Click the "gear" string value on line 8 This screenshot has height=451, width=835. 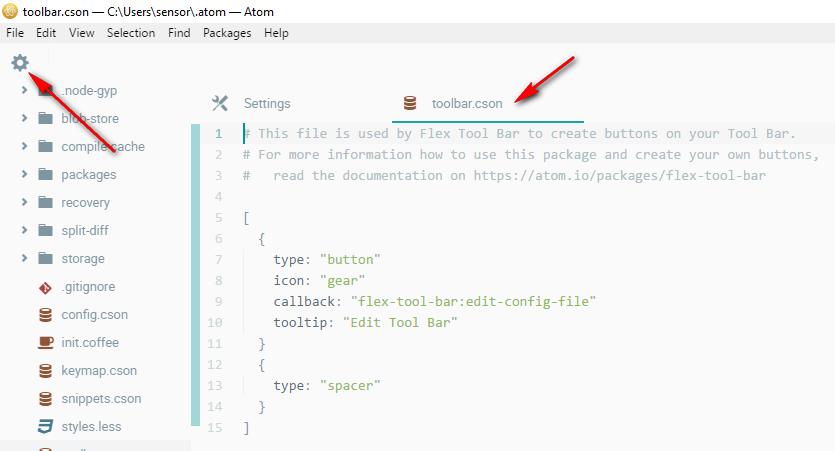pyautogui.click(x=342, y=281)
